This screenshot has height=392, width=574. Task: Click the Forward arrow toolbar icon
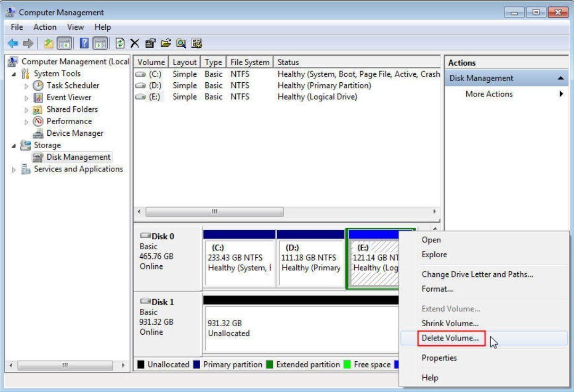pos(28,43)
